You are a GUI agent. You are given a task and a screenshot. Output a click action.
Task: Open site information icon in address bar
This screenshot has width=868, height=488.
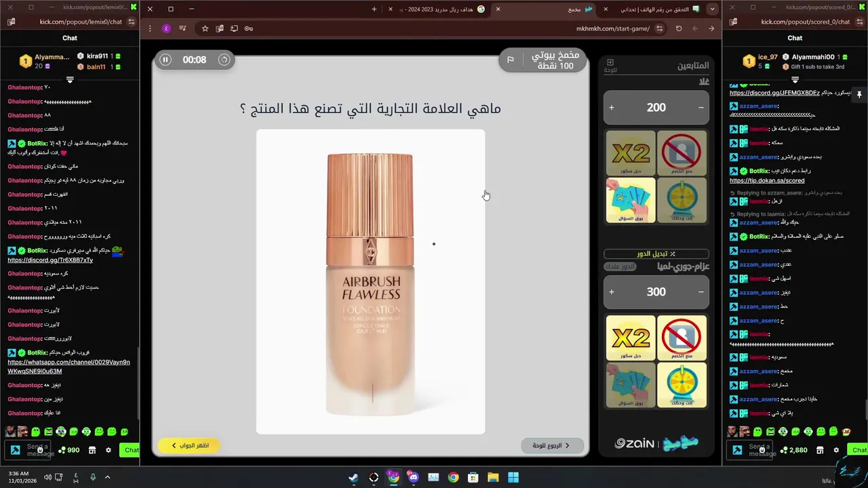(660, 28)
